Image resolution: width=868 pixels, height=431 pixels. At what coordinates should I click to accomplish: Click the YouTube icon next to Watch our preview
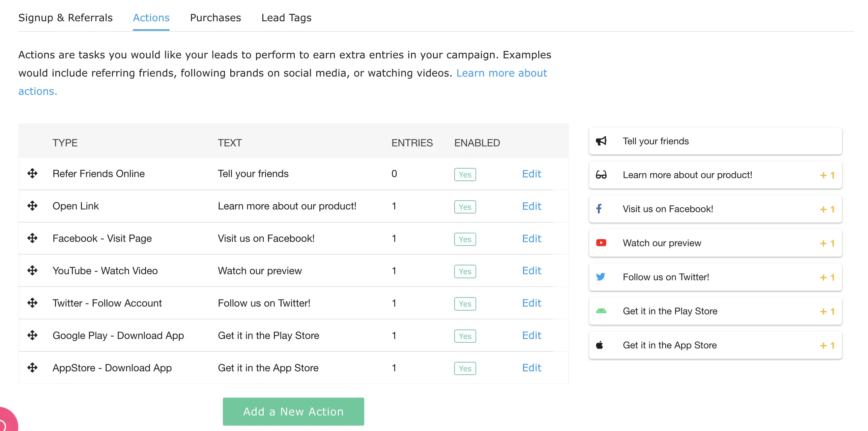[601, 243]
